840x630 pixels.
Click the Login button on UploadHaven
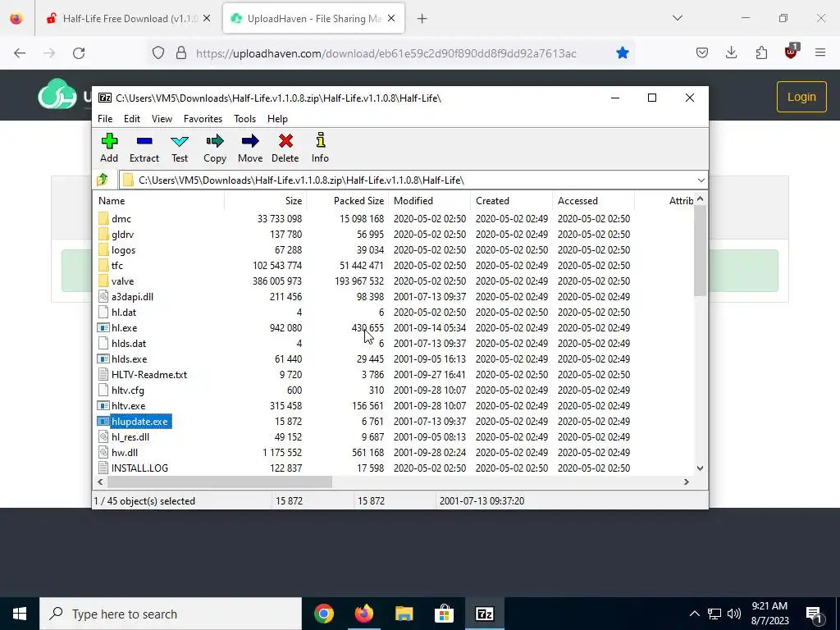tap(801, 97)
